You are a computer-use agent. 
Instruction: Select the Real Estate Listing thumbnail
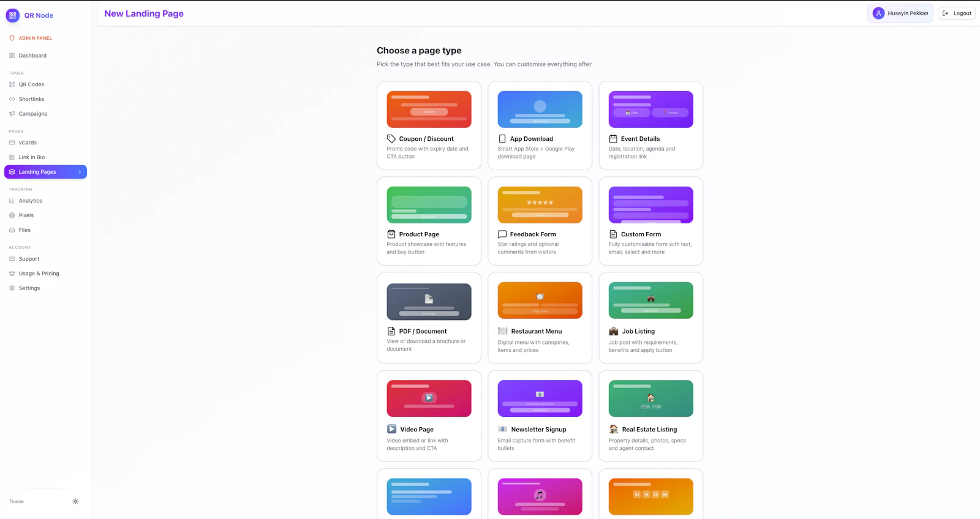650,398
